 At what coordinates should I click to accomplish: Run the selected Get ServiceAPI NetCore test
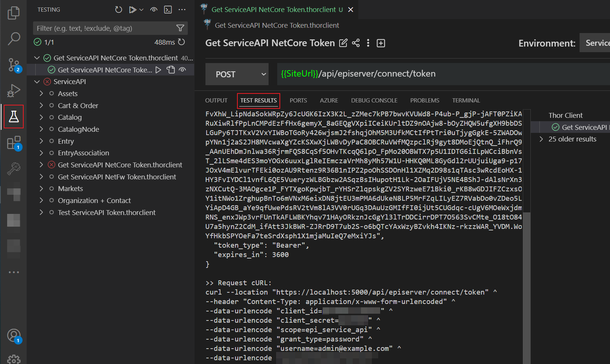coord(159,70)
